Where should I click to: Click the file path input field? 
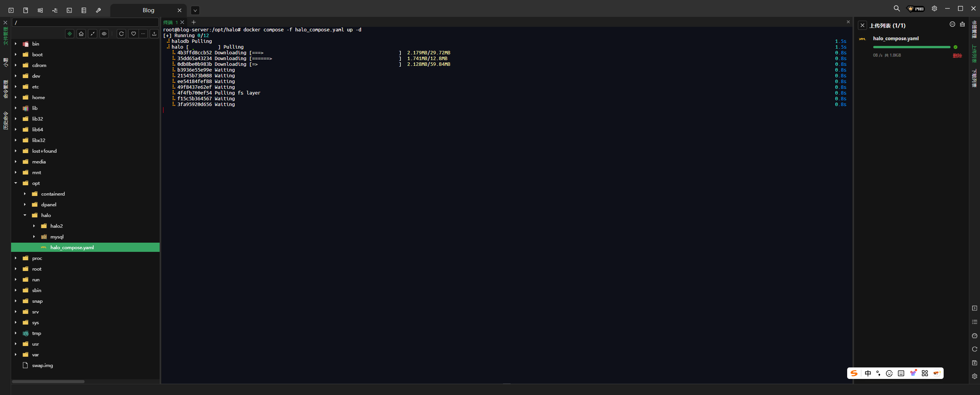click(85, 23)
